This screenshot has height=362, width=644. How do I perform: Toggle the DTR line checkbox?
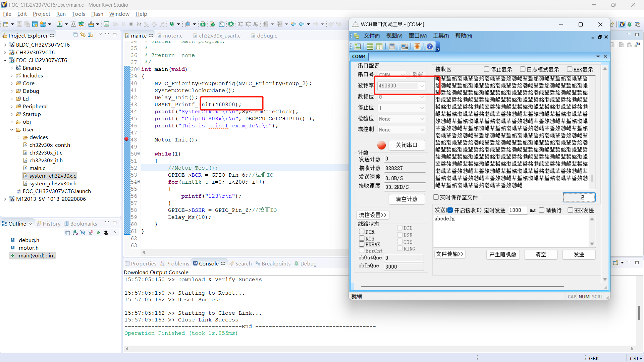pos(362,232)
